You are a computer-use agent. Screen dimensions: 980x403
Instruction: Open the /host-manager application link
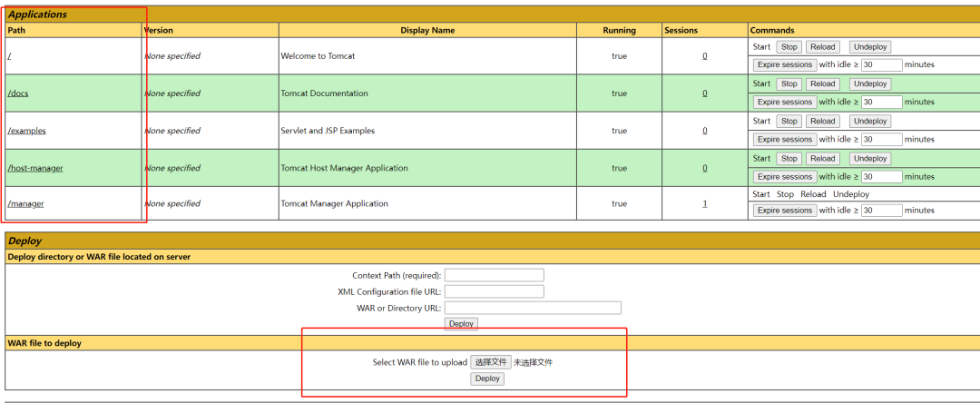click(x=35, y=168)
